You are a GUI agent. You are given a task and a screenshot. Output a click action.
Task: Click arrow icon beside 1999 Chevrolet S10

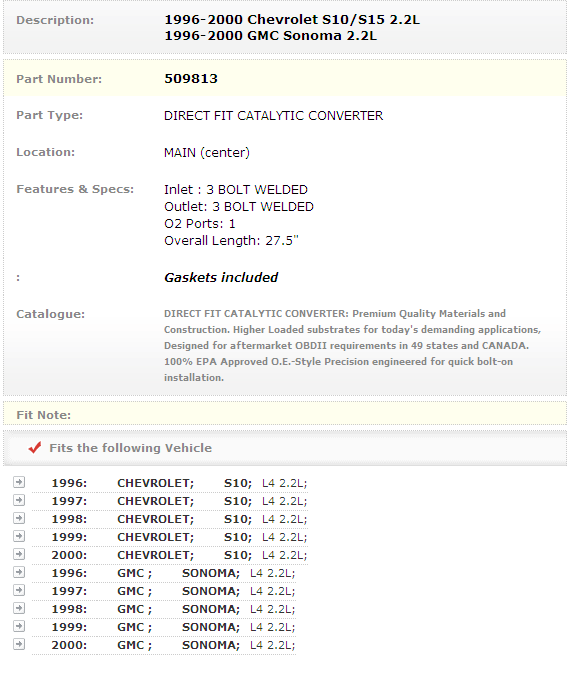coord(19,536)
